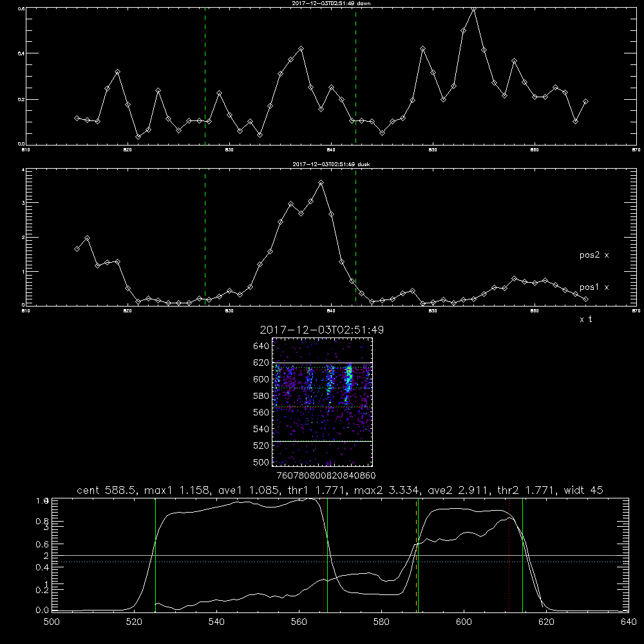
Task: Click heatmap y-axis label 560
Action: pyautogui.click(x=261, y=413)
